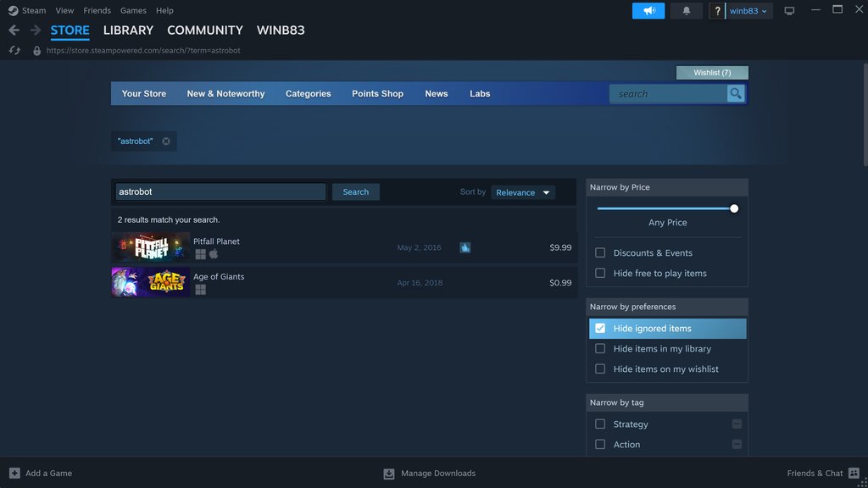Open Points Shop link
The height and width of the screenshot is (488, 868).
(377, 93)
